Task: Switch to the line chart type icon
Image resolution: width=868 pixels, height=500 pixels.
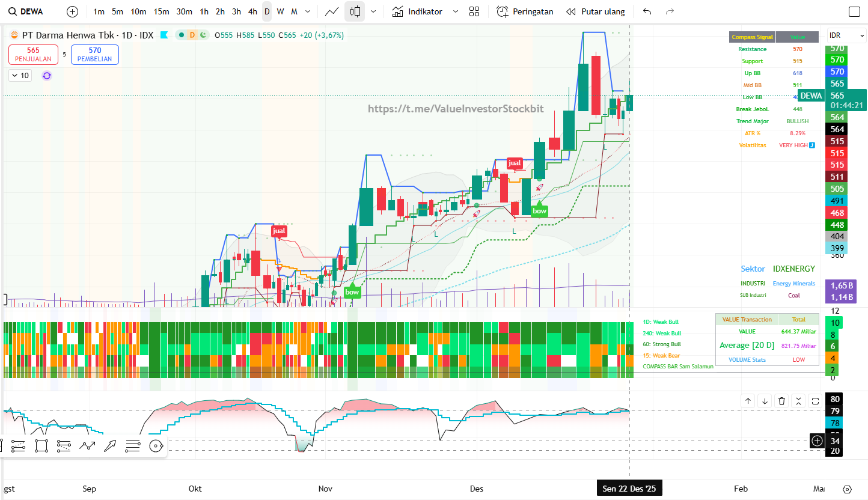Action: click(x=331, y=11)
